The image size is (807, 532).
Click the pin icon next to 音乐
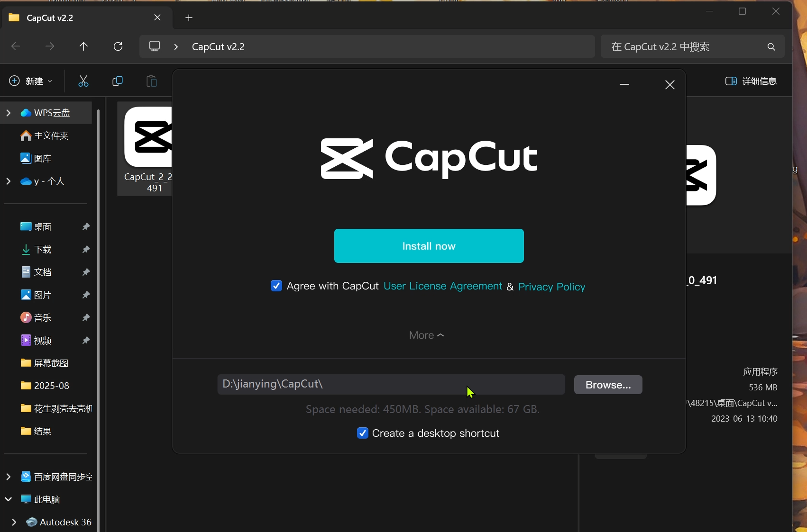coord(86,317)
